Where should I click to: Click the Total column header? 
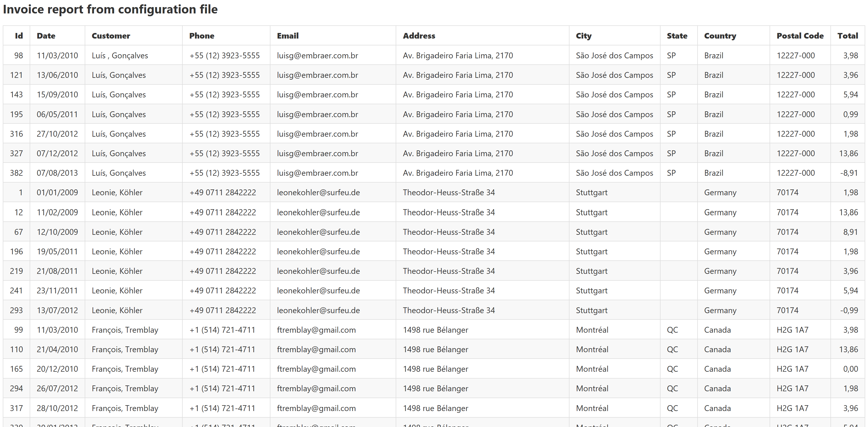pyautogui.click(x=847, y=36)
